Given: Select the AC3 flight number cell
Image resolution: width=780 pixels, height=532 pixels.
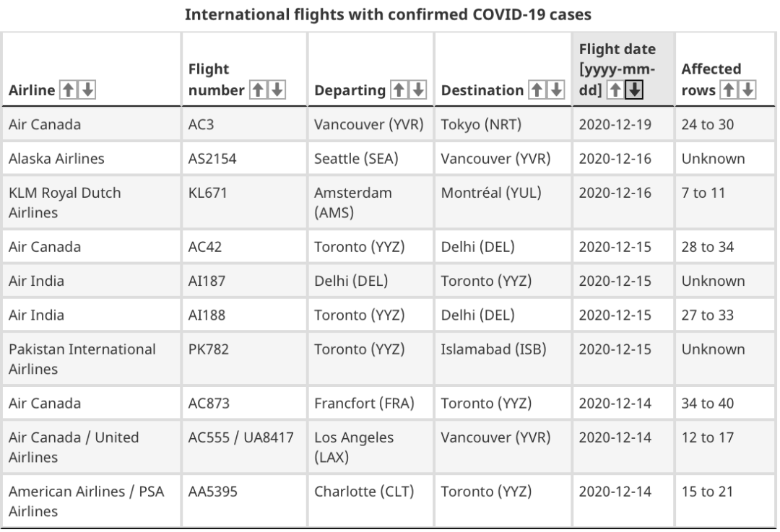Looking at the screenshot, I should (x=244, y=124).
